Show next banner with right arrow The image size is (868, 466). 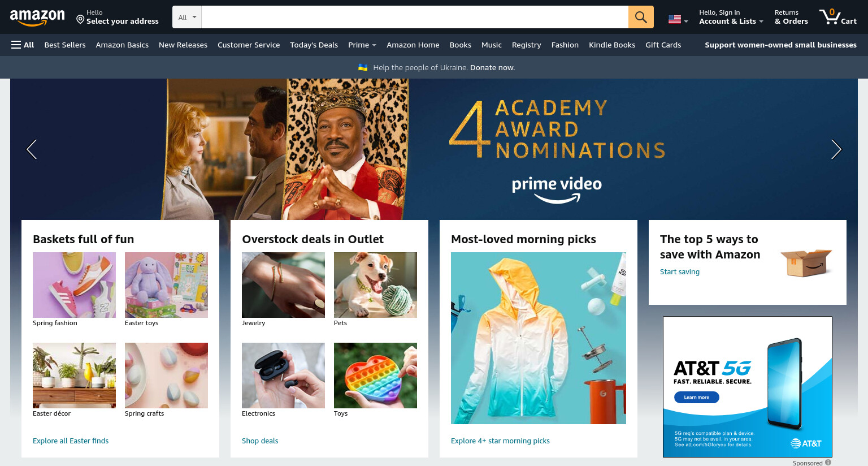coord(836,149)
